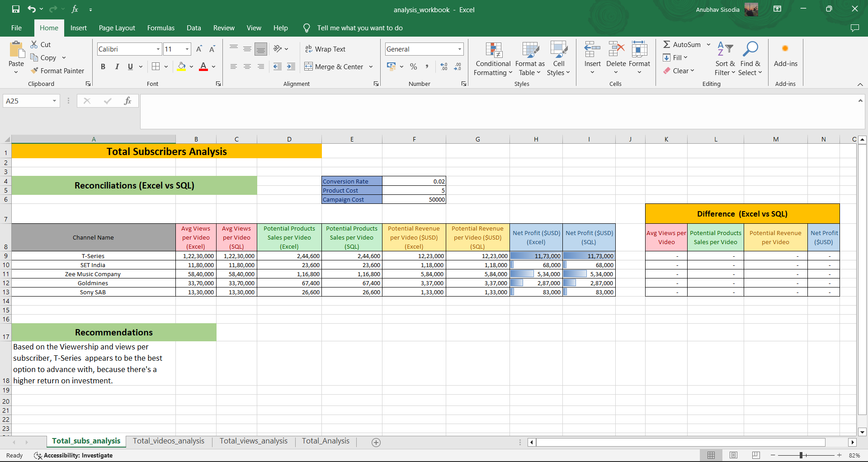Click the Add-ins icon
The height and width of the screenshot is (462, 868).
(785, 48)
